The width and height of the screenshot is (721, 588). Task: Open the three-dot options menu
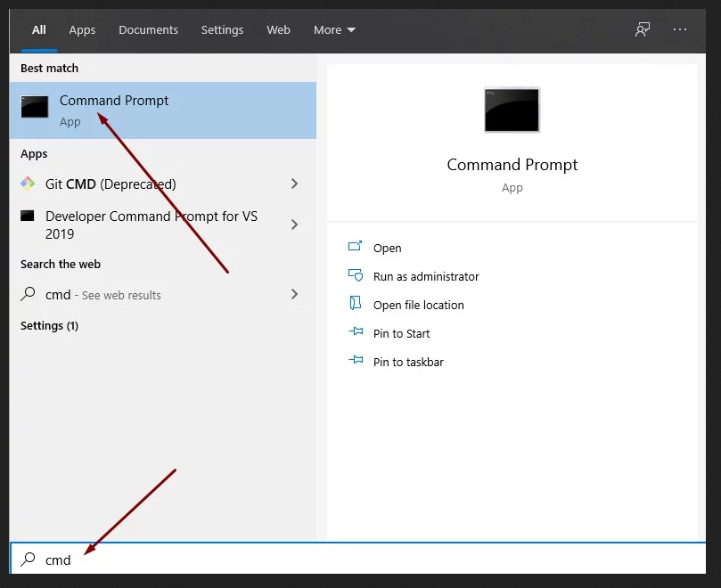680,30
